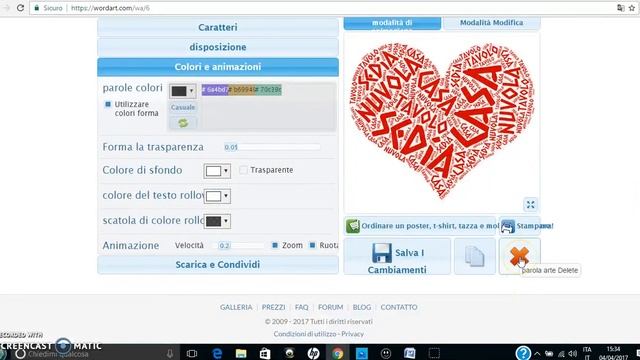
Task: Open the CONTATTO footer link
Action: (399, 307)
